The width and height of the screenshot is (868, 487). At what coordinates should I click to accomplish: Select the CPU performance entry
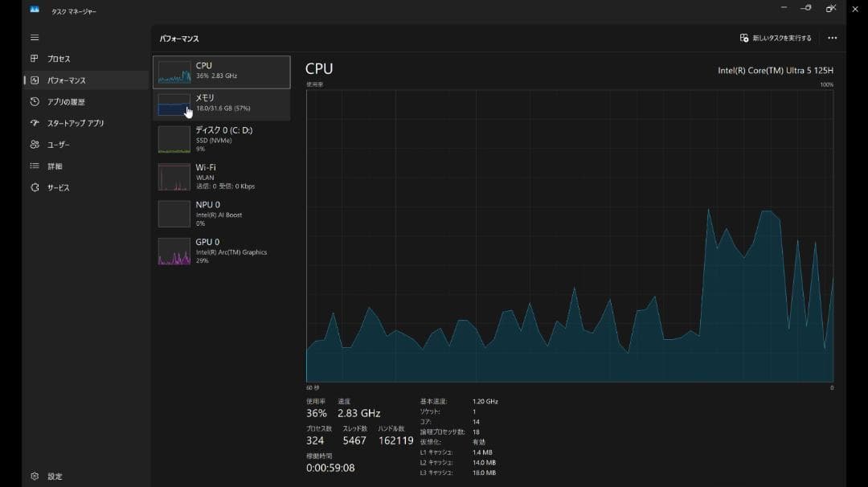pos(222,72)
